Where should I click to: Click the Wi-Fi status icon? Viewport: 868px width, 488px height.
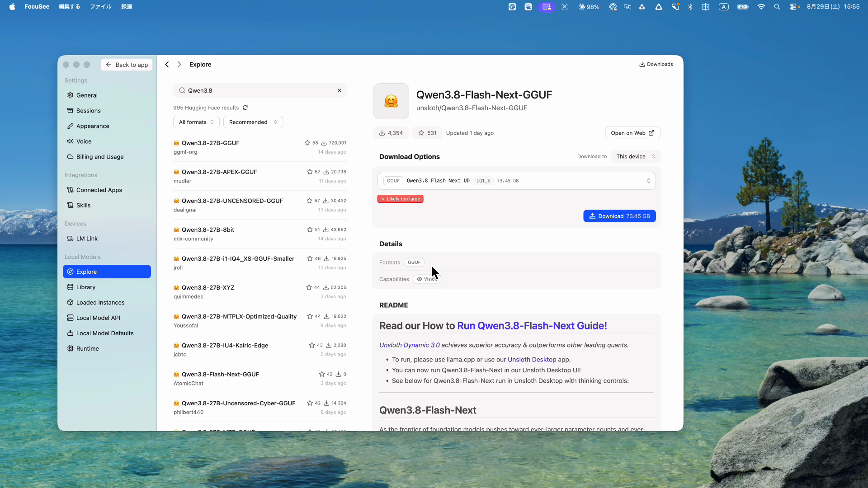[761, 7]
